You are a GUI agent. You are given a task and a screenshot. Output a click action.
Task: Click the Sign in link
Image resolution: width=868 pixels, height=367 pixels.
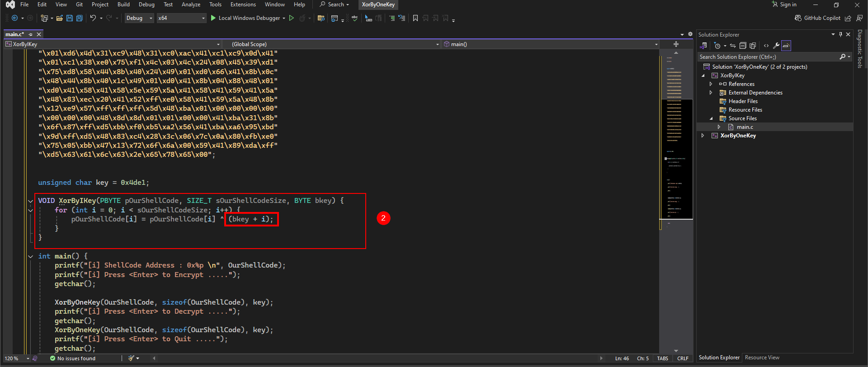(x=784, y=5)
